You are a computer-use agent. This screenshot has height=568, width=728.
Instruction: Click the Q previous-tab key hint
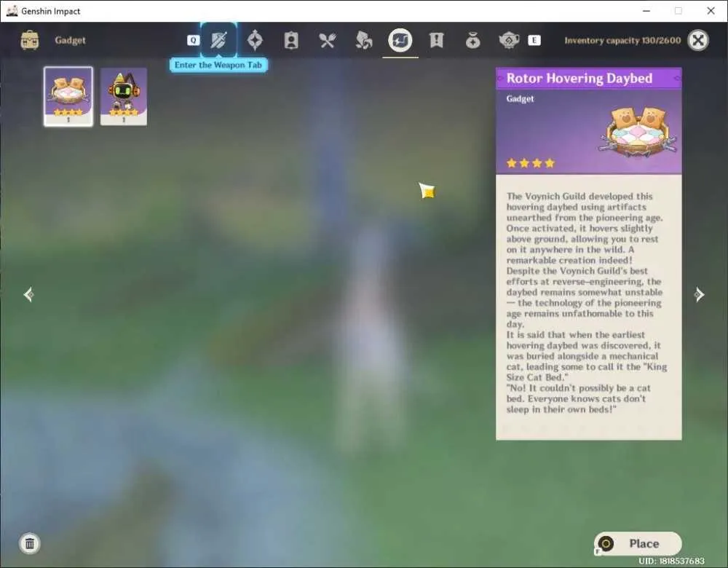[x=193, y=40]
